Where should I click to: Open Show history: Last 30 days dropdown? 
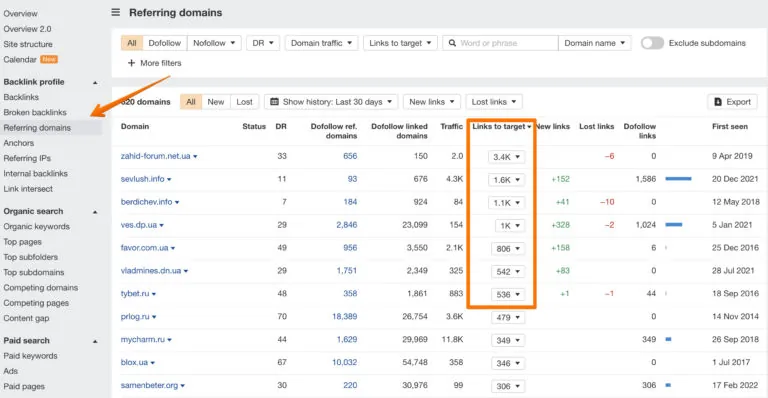tap(331, 102)
